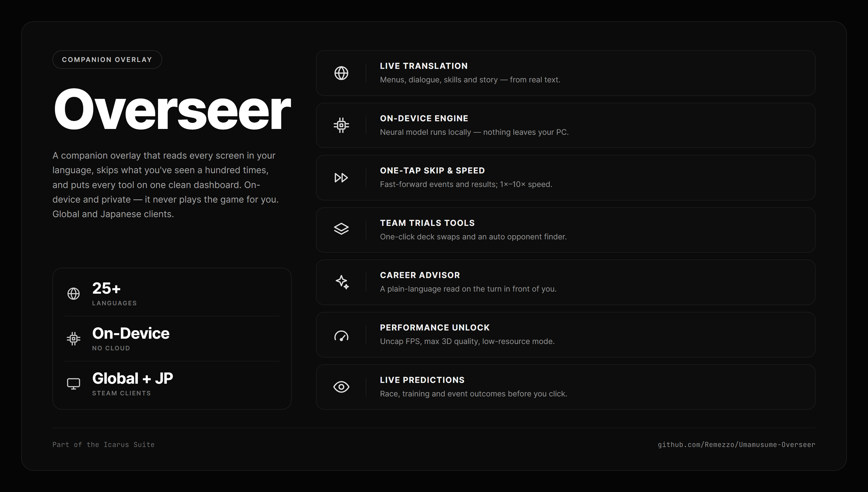Click the On-Device stat value
Screen dimensions: 868x492
(131, 333)
